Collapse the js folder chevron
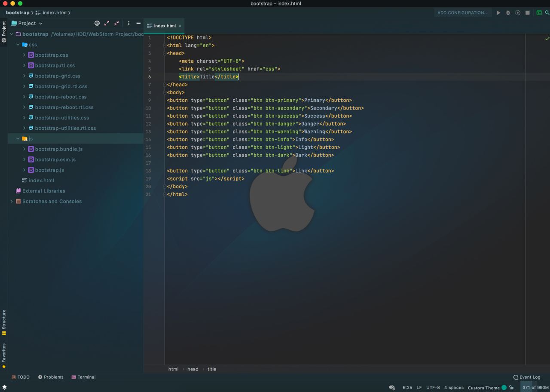550x392 pixels. click(x=18, y=139)
